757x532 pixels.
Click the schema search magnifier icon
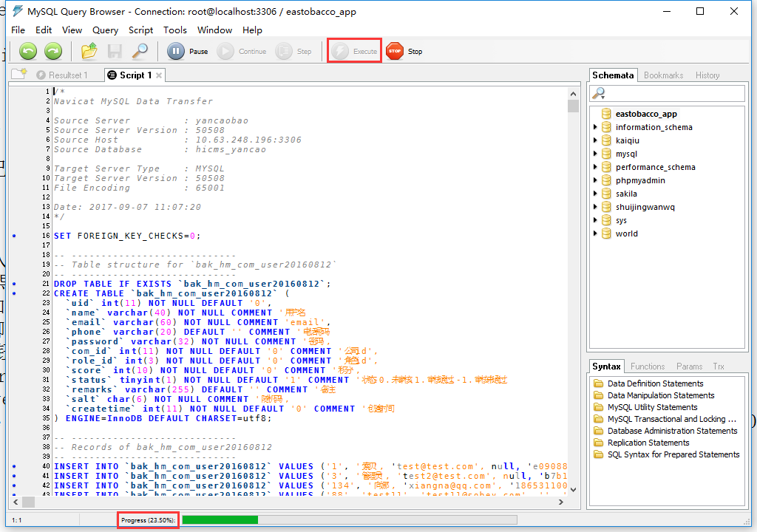[x=599, y=93]
